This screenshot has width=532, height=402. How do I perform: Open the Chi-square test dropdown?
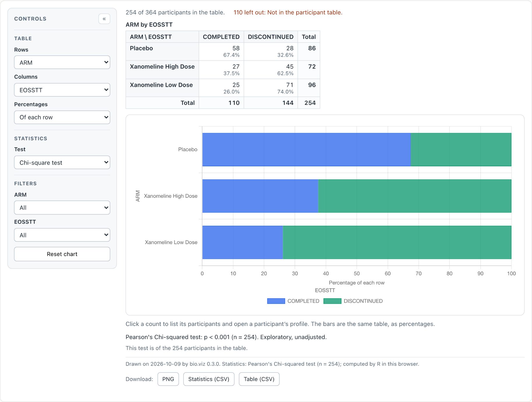coord(62,162)
